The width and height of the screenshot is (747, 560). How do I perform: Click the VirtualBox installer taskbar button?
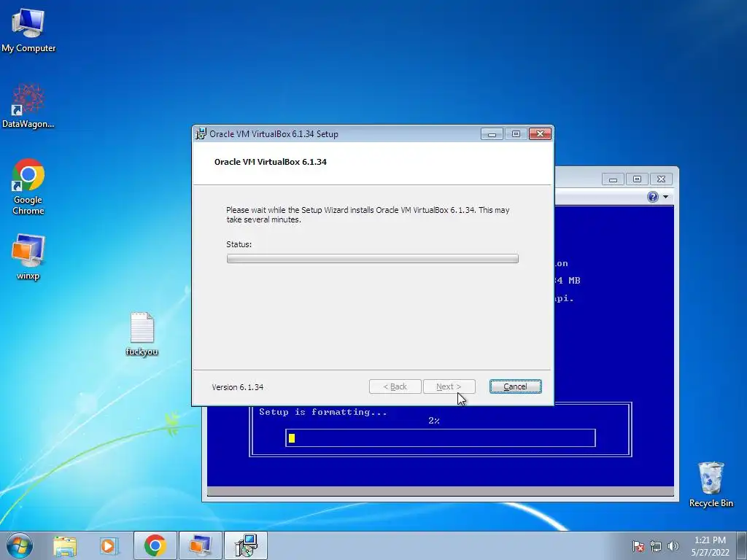[246, 545]
